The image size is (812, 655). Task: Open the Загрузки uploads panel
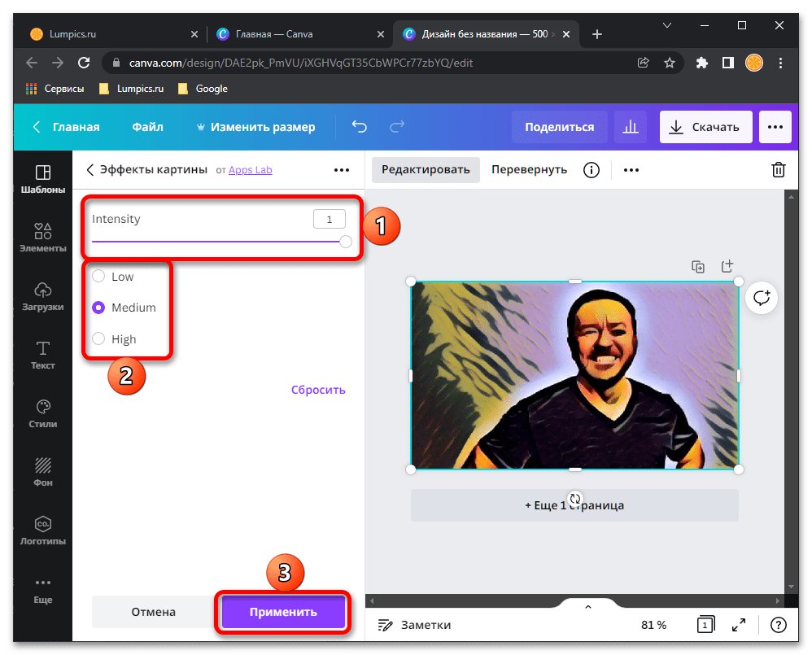[x=43, y=296]
